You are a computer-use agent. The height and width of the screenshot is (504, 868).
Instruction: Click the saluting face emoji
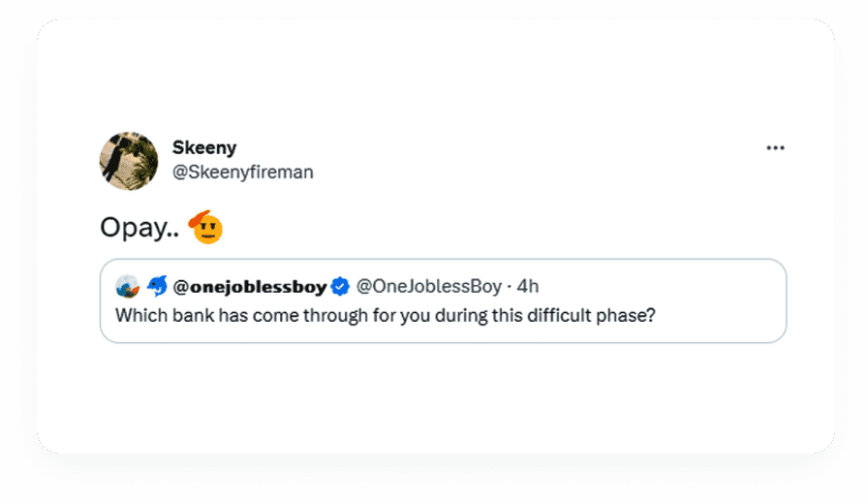click(205, 227)
